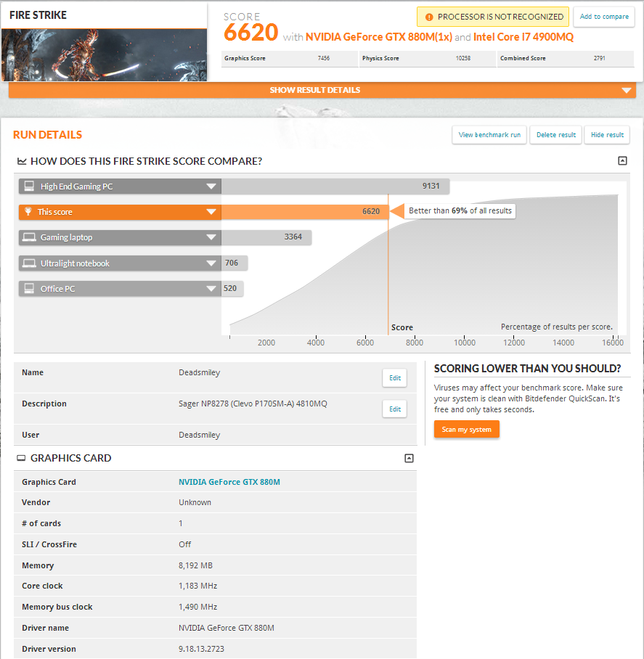Edit the Name field
Screen dimensions: 644x659
(395, 378)
